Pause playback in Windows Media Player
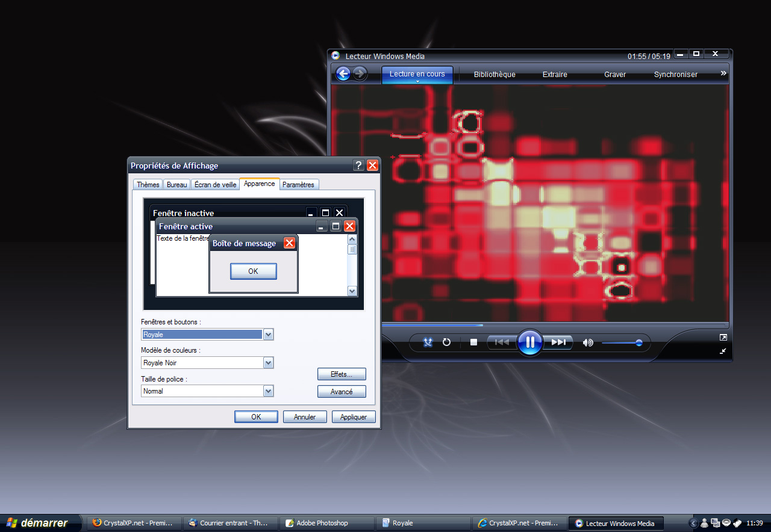 530,342
